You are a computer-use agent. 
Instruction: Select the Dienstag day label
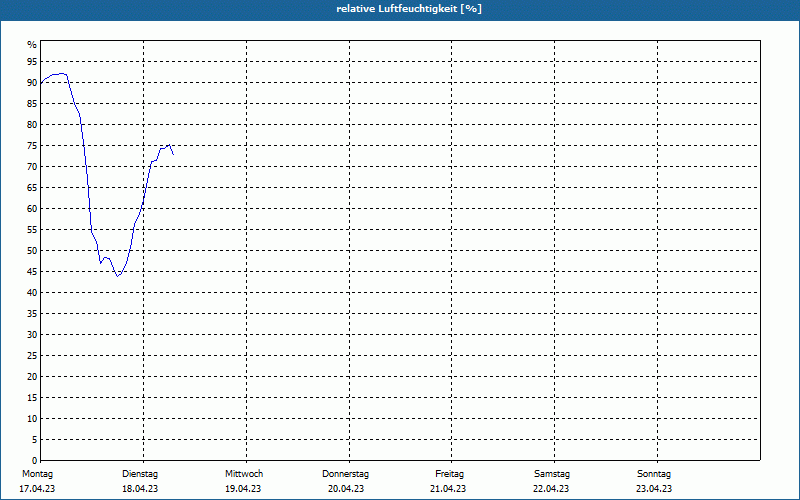[x=140, y=474]
